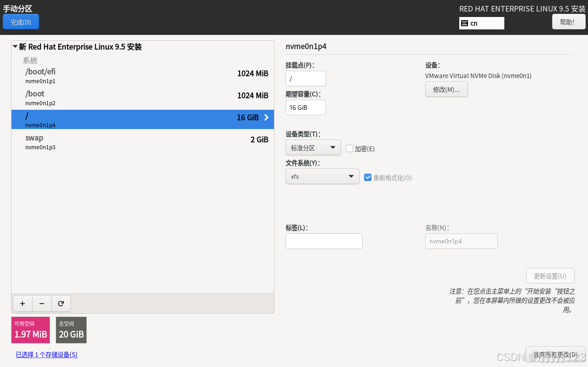
Task: Click the 放弃所有更改 button
Action: click(x=555, y=355)
